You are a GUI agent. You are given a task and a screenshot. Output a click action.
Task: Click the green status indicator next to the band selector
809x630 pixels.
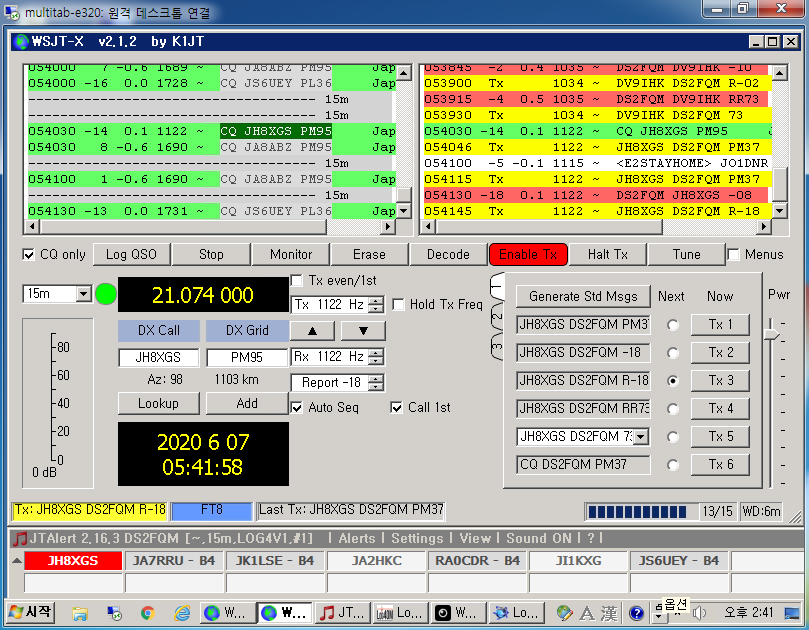click(106, 294)
